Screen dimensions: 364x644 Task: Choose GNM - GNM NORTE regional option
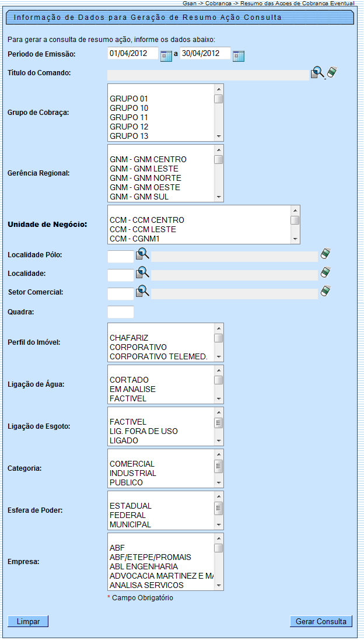coord(145,178)
